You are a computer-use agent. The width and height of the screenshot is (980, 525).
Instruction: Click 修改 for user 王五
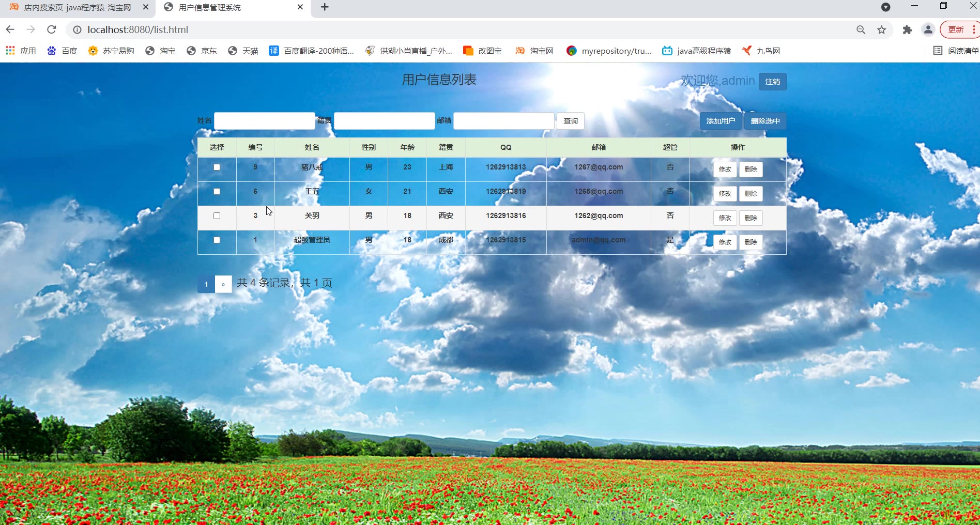point(725,194)
